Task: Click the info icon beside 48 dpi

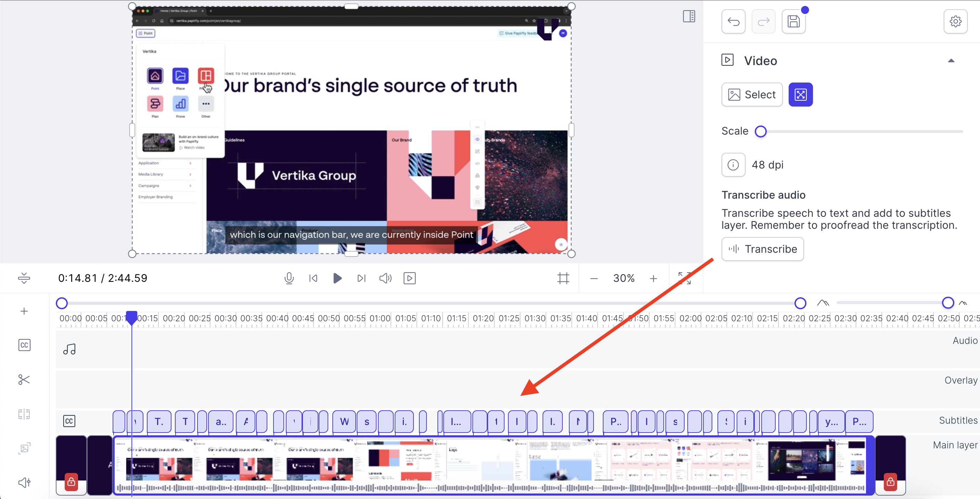Action: (733, 165)
